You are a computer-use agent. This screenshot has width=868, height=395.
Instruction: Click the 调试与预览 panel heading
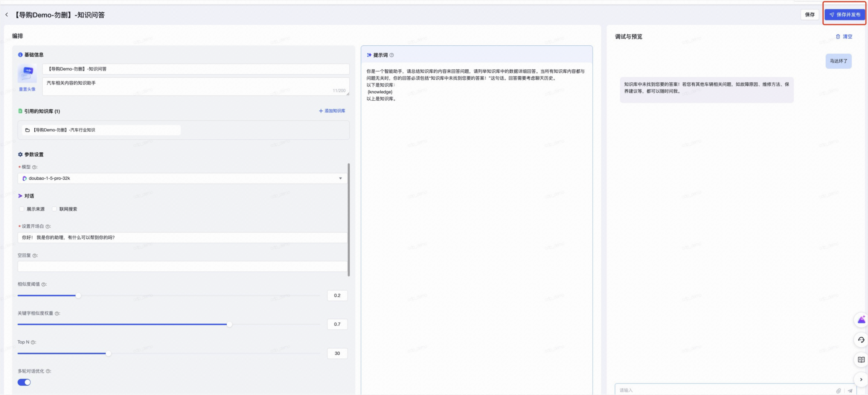629,37
